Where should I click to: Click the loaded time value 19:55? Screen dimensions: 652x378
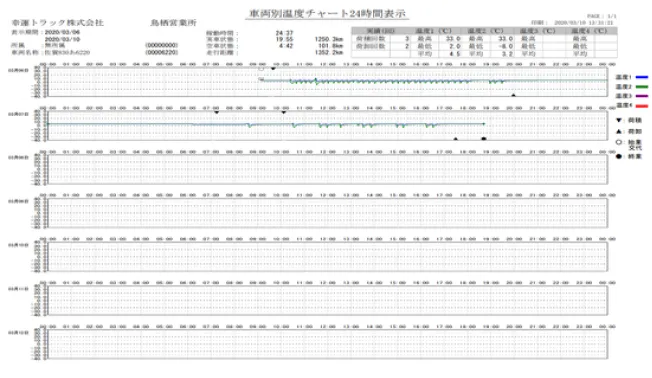tap(284, 39)
